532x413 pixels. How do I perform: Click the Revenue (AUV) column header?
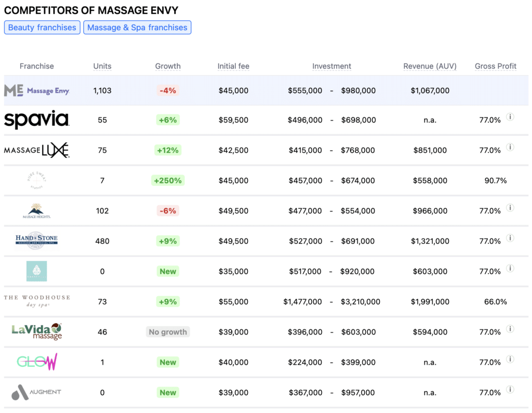pyautogui.click(x=430, y=66)
